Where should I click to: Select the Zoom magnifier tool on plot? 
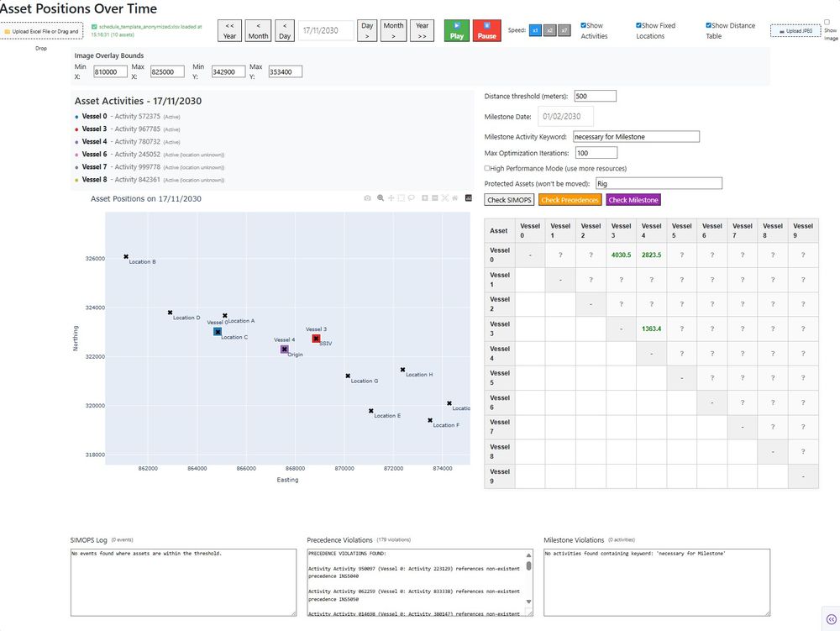(381, 198)
